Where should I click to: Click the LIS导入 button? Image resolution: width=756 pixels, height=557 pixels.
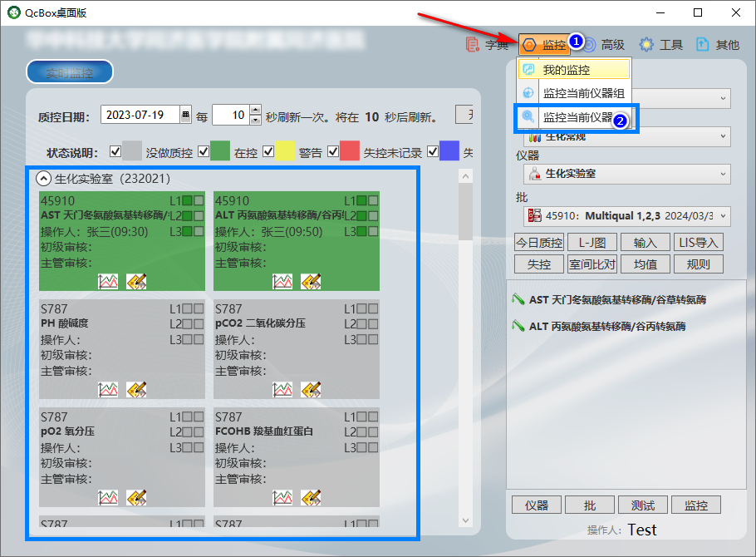[699, 242]
